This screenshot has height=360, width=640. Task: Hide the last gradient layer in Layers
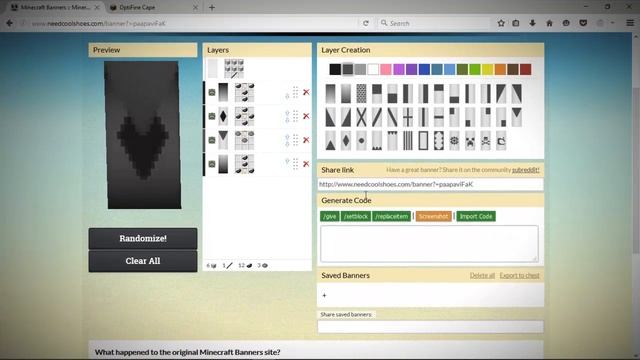[x=212, y=164]
